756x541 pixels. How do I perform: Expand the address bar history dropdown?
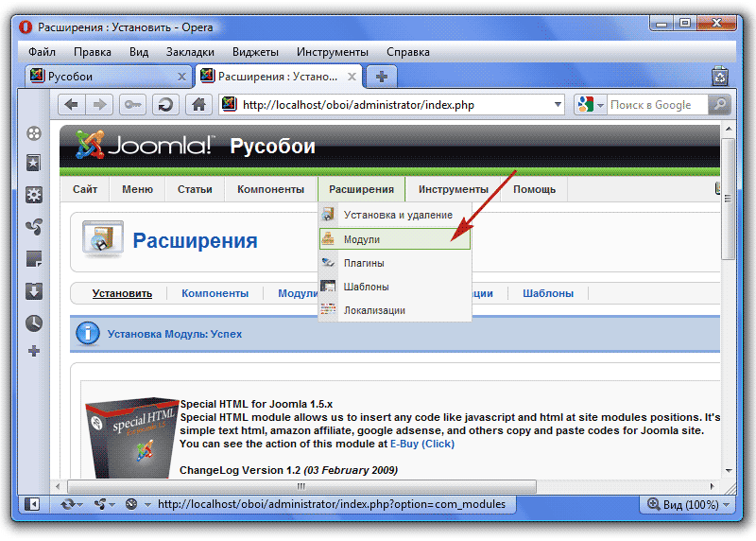558,105
